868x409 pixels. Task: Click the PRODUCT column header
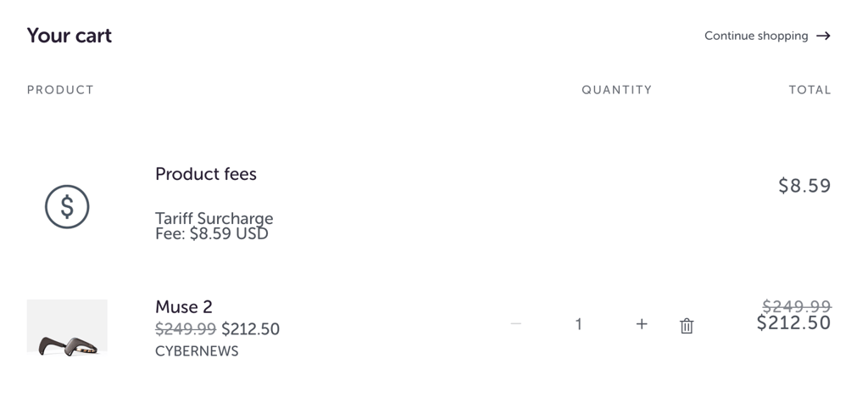click(60, 90)
